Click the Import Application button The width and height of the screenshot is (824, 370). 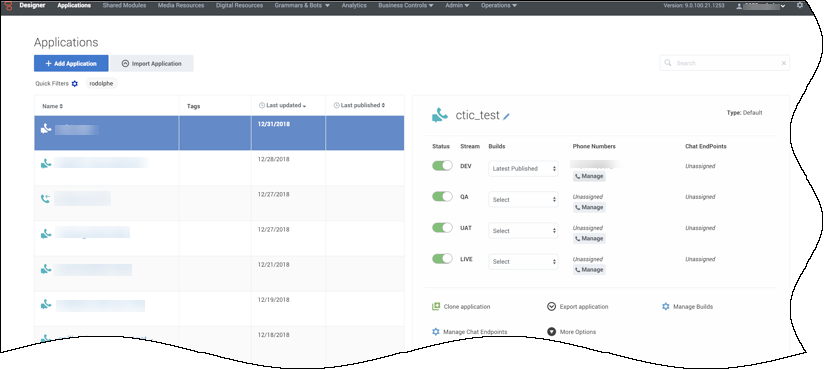[152, 63]
